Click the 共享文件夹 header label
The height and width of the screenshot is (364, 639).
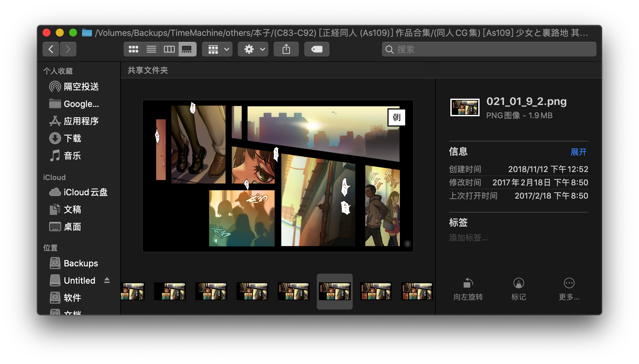tap(147, 70)
